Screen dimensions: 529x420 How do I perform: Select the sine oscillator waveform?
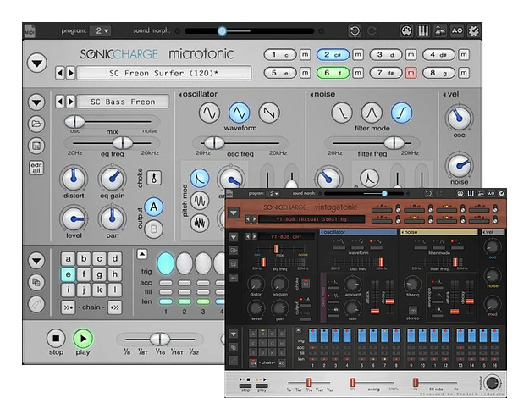point(210,113)
